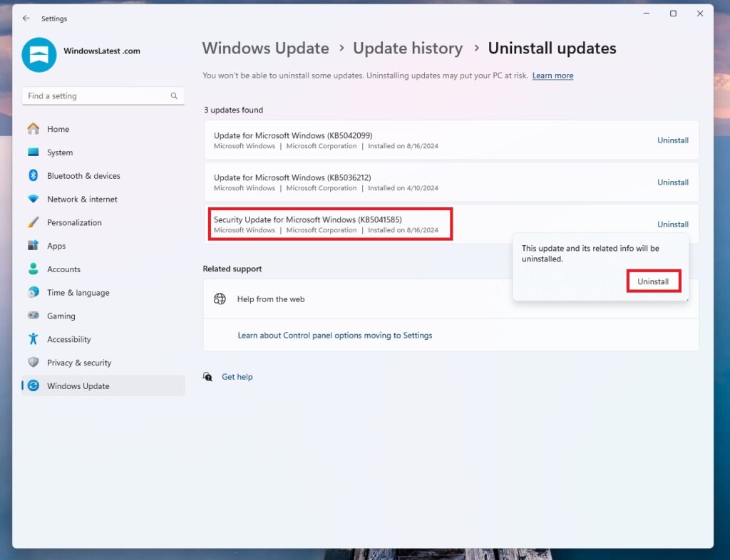Image resolution: width=730 pixels, height=560 pixels.
Task: Open Gaming settings
Action: (x=61, y=316)
